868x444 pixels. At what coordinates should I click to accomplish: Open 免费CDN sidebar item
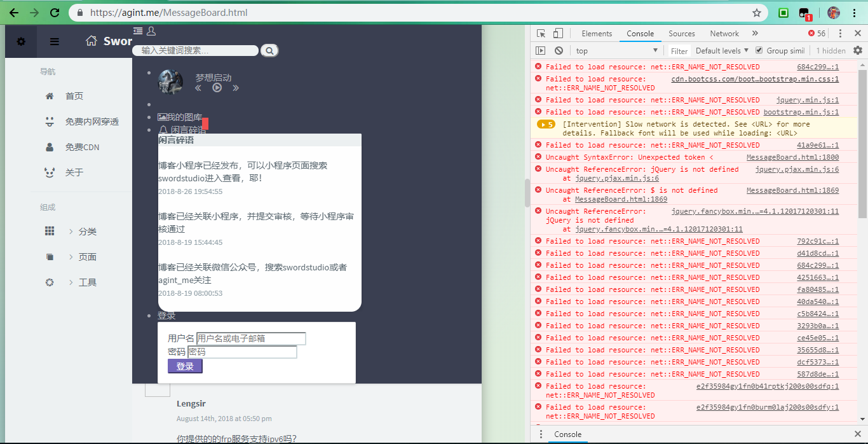(82, 147)
